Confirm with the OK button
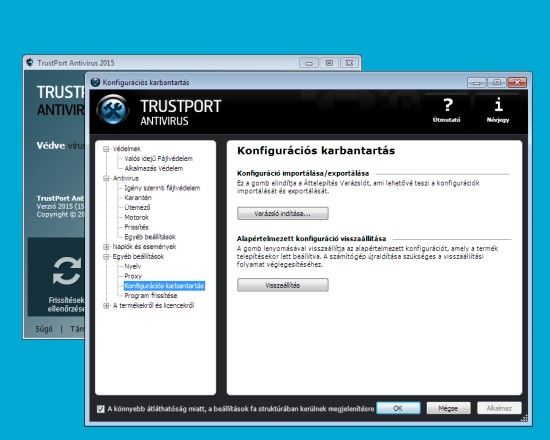 (x=398, y=408)
